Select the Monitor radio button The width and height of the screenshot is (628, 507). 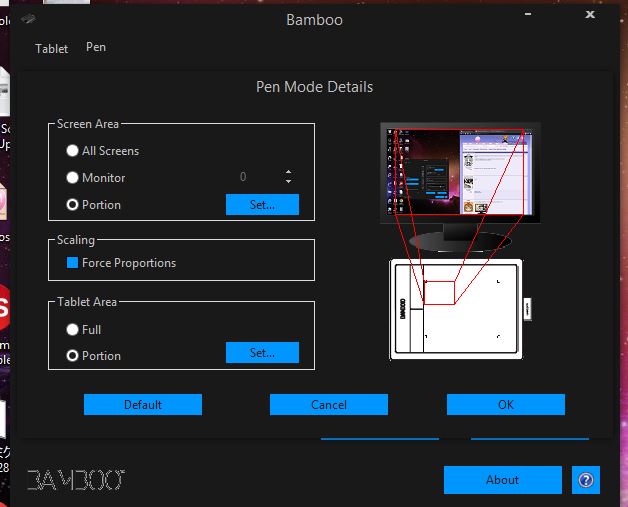72,177
